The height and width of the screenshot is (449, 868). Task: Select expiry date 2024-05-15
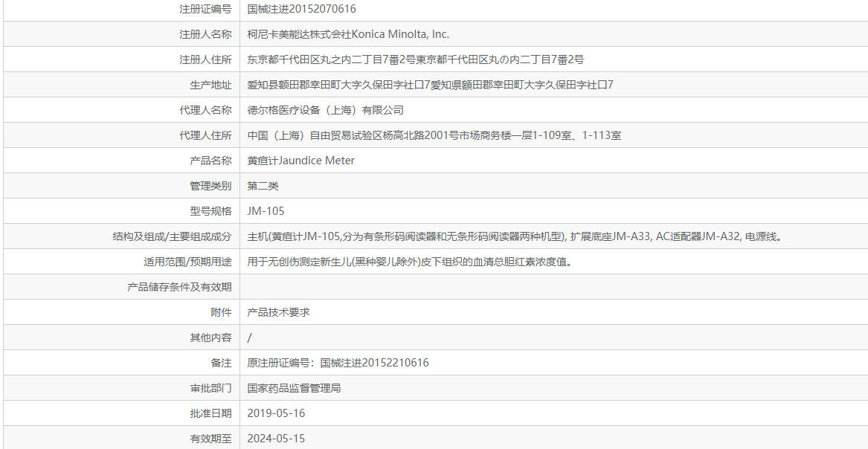click(276, 439)
